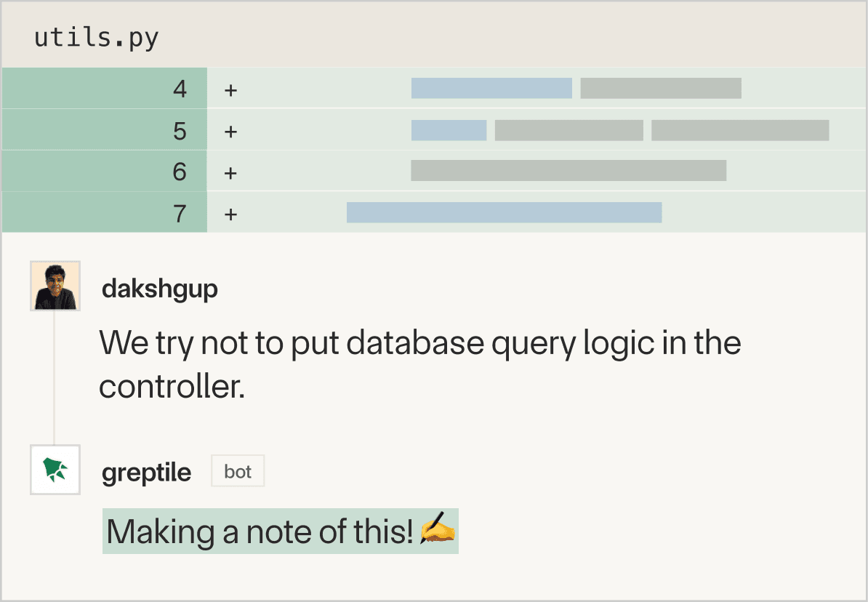
Task: Select line number 6 in gutter
Action: 180,172
